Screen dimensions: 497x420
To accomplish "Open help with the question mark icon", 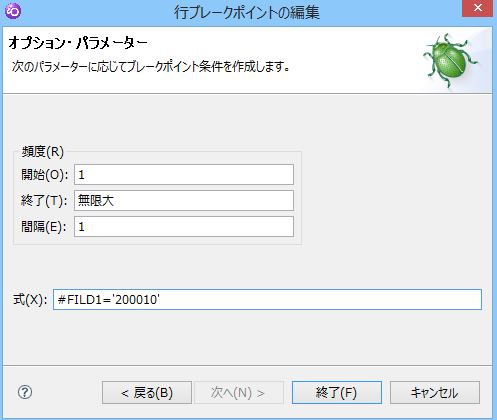I will pos(25,392).
